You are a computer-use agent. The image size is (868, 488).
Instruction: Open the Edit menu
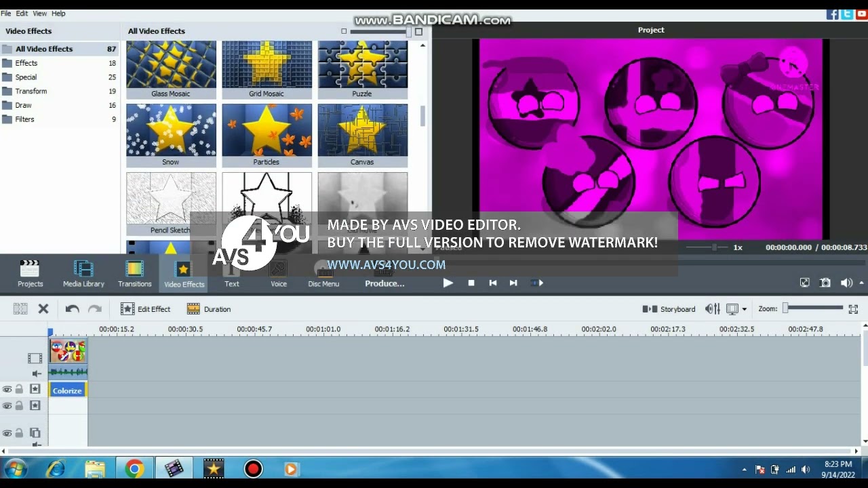22,14
